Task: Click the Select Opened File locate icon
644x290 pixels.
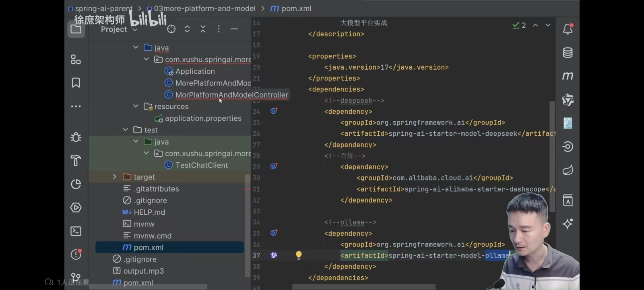Action: click(171, 29)
